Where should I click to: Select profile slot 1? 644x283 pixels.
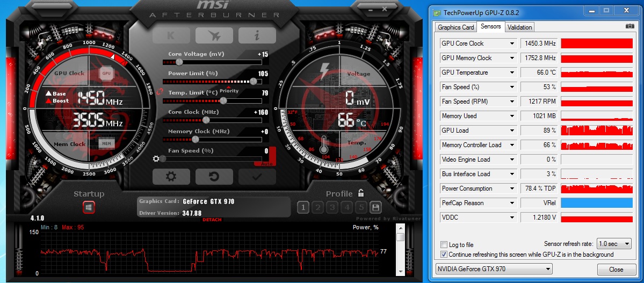pyautogui.click(x=303, y=207)
